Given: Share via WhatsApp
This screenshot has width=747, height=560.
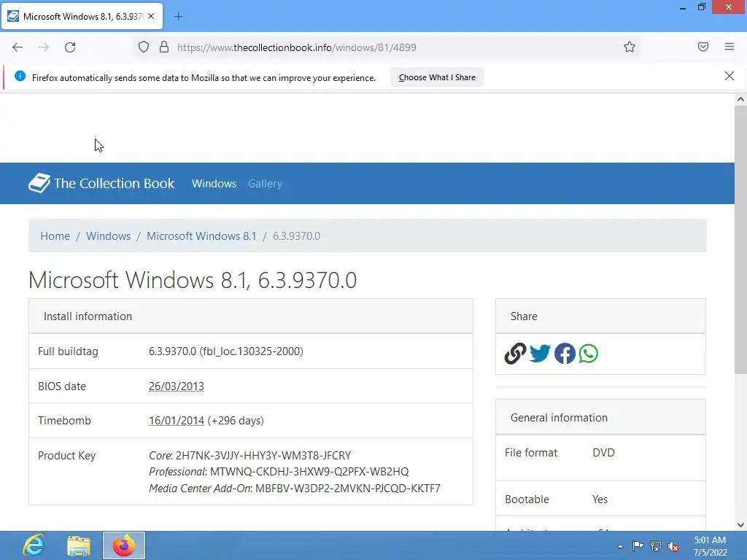Looking at the screenshot, I should pyautogui.click(x=589, y=354).
